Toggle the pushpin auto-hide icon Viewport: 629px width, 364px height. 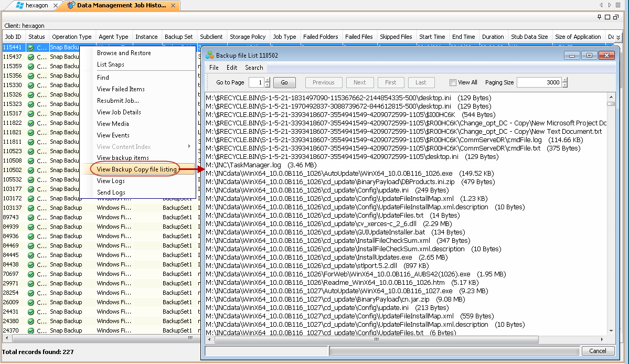pyautogui.click(x=598, y=17)
